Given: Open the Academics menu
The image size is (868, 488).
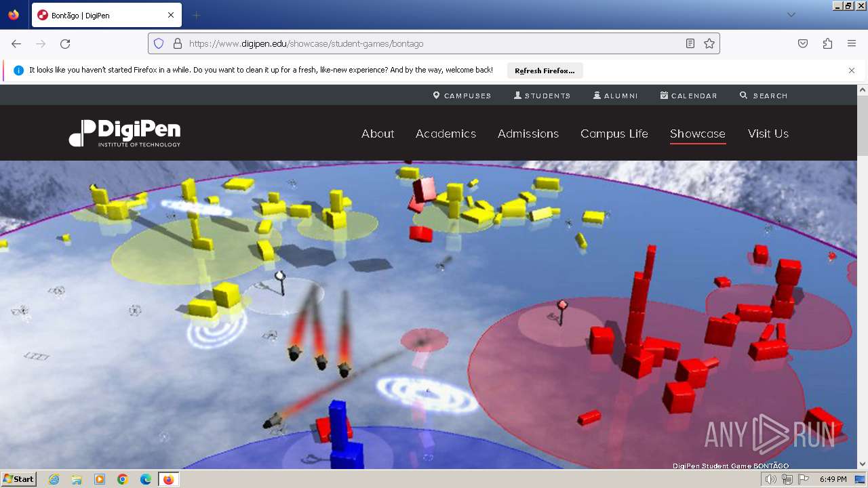Looking at the screenshot, I should pos(446,134).
